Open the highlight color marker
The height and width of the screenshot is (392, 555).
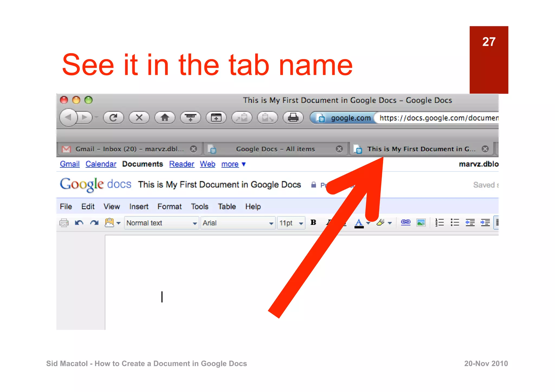[x=380, y=223]
